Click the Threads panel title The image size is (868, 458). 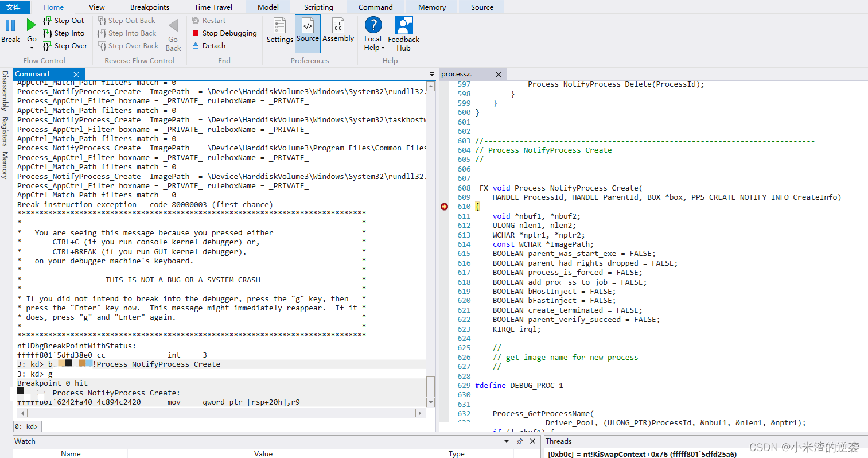558,441
